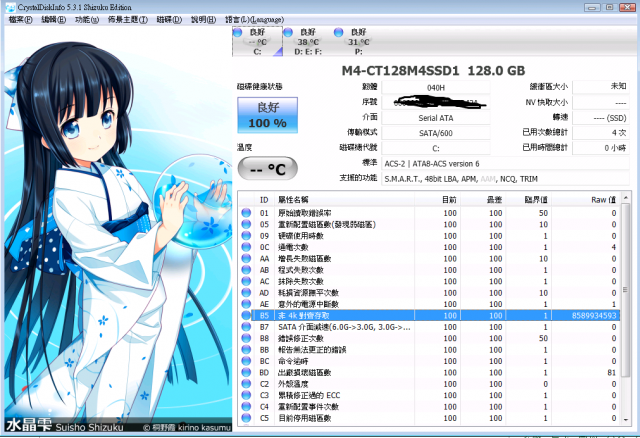Viewport: 640px width, 438px height.
Task: Open the 功能(u) menu
Action: click(x=87, y=20)
